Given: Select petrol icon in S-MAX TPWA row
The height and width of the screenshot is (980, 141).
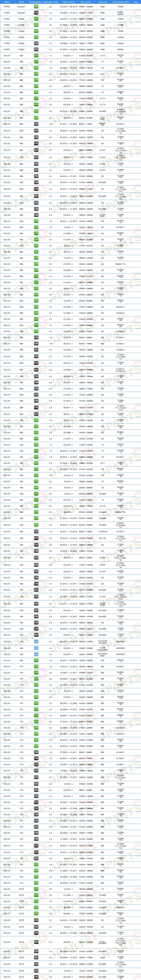Looking at the screenshot, I should (36, 31).
